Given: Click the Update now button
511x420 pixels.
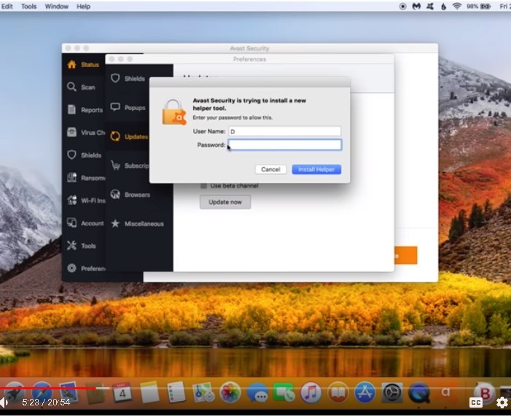Looking at the screenshot, I should click(225, 202).
